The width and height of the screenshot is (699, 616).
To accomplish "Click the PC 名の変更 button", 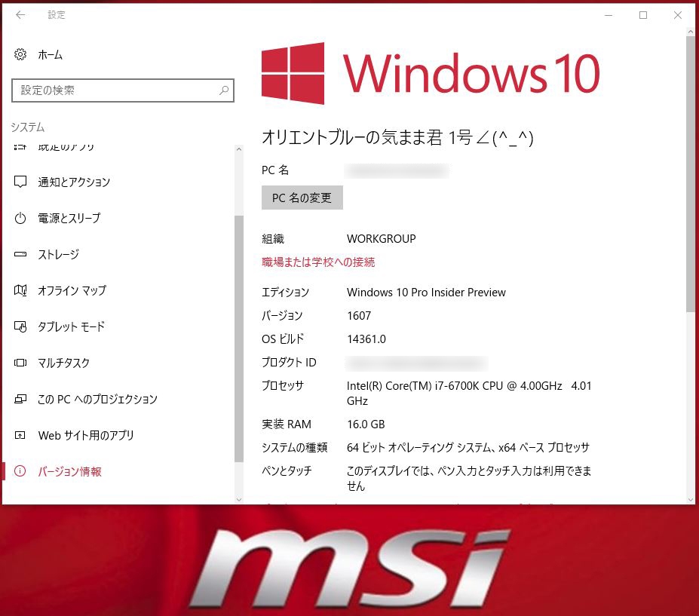I will [x=302, y=198].
